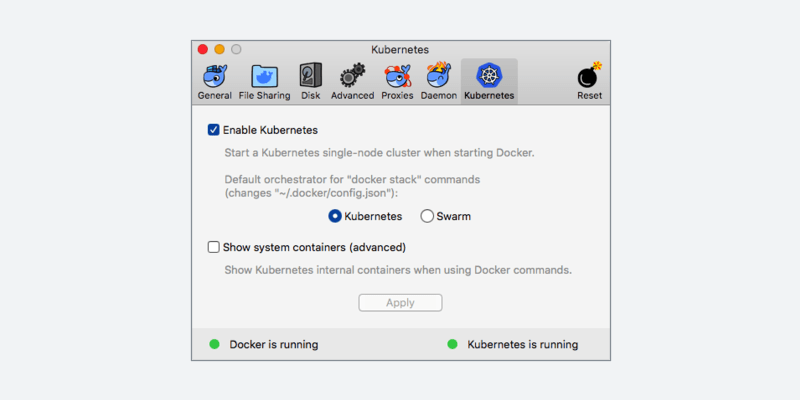Minimize the window using the yellow button
Screen dimensions: 800x400
[220, 49]
